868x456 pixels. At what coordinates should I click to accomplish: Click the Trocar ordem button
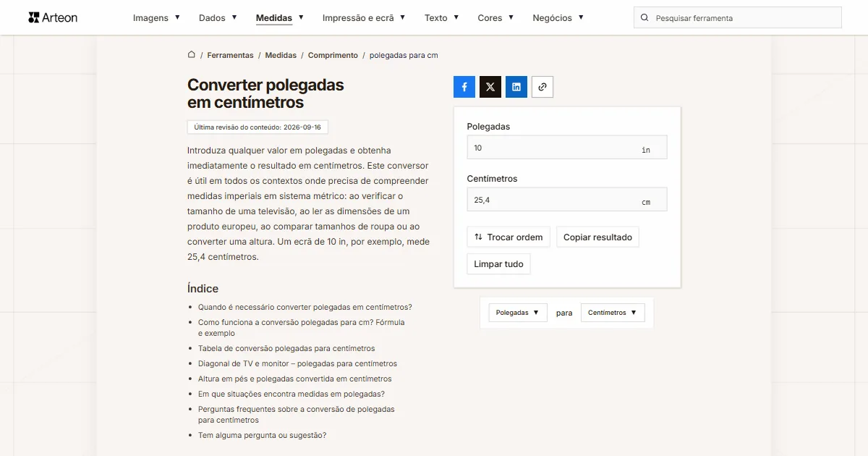(509, 237)
